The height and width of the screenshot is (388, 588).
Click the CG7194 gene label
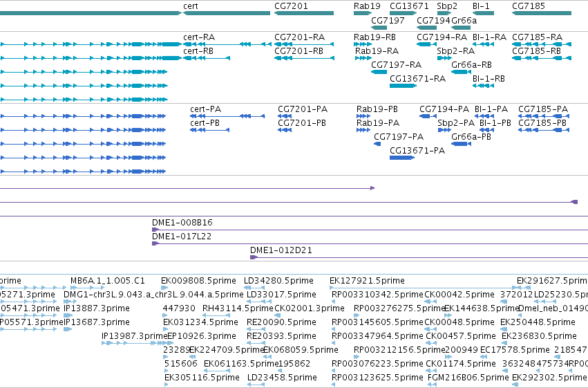[433, 20]
